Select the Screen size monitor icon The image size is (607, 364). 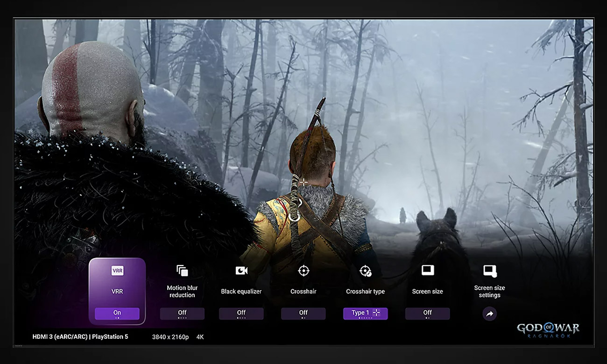[427, 270]
